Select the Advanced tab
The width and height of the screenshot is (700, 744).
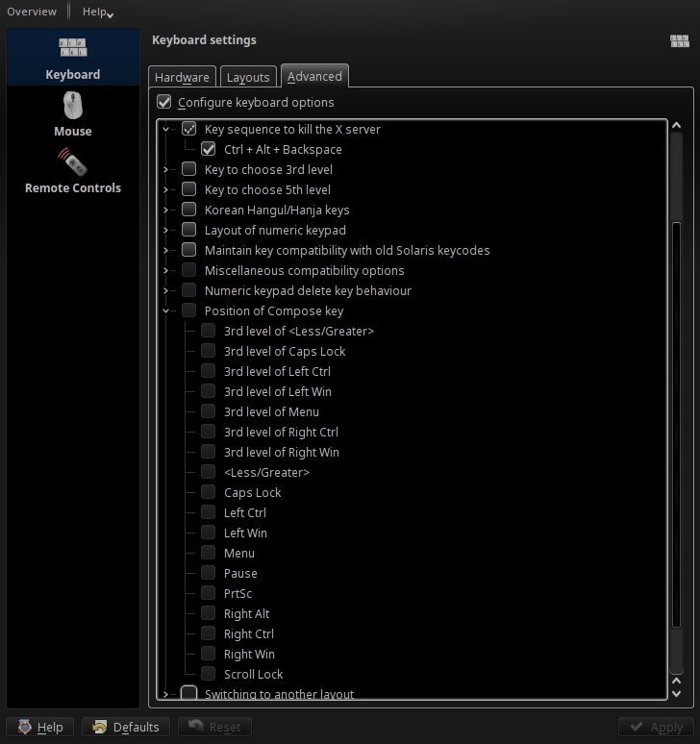click(314, 76)
